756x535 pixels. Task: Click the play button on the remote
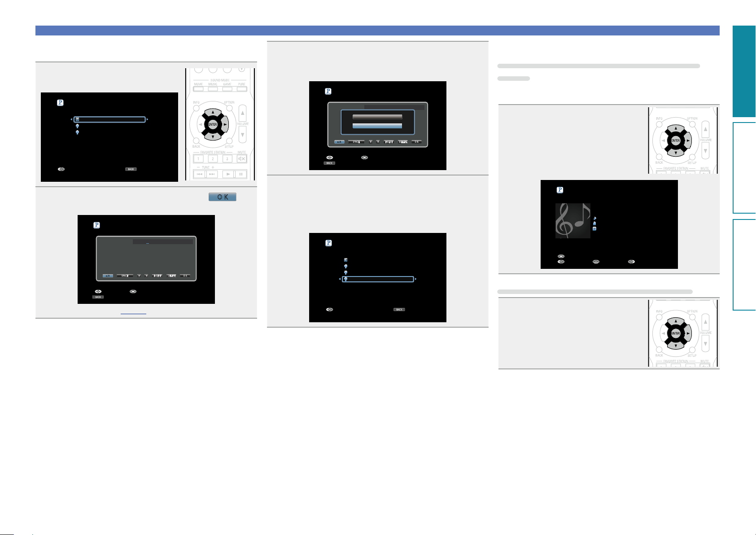pyautogui.click(x=228, y=174)
